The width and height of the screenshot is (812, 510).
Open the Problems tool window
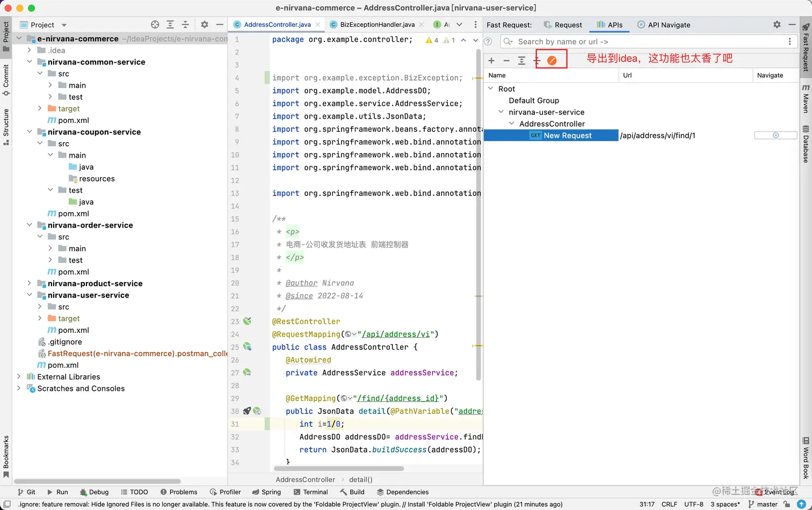pos(179,492)
